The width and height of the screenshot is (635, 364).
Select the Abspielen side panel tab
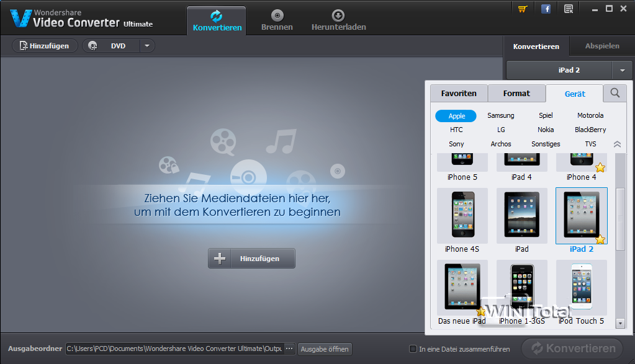pyautogui.click(x=602, y=46)
